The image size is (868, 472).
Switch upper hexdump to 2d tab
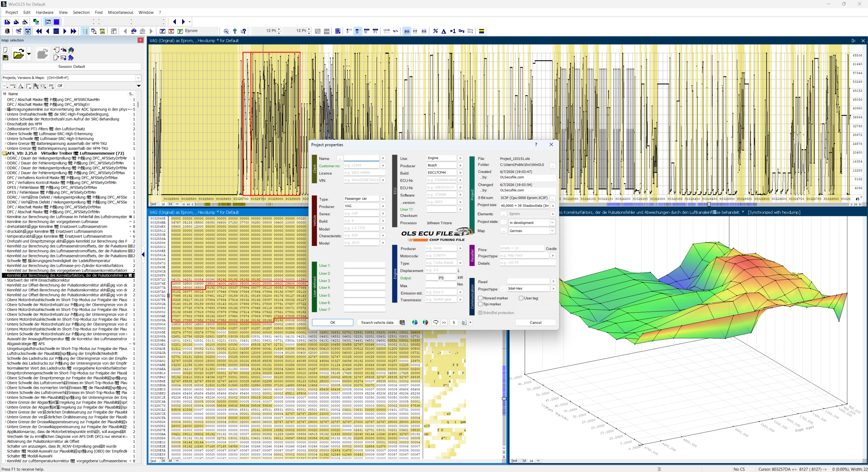(163, 204)
